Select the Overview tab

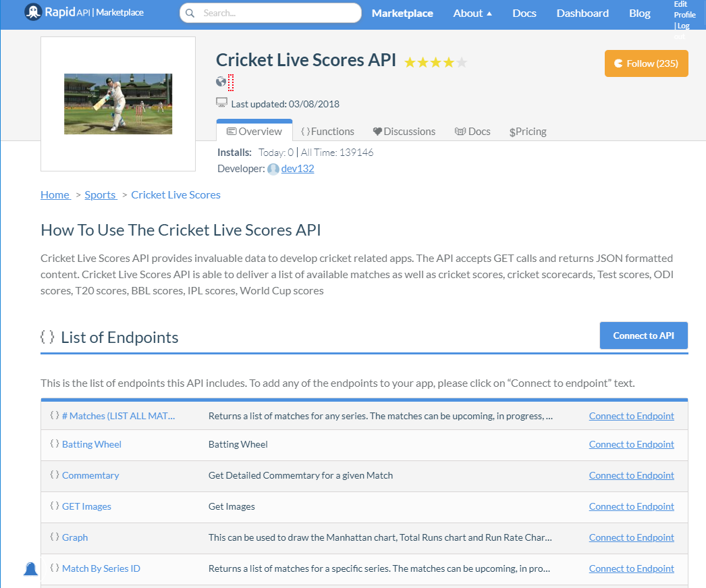pyautogui.click(x=254, y=131)
